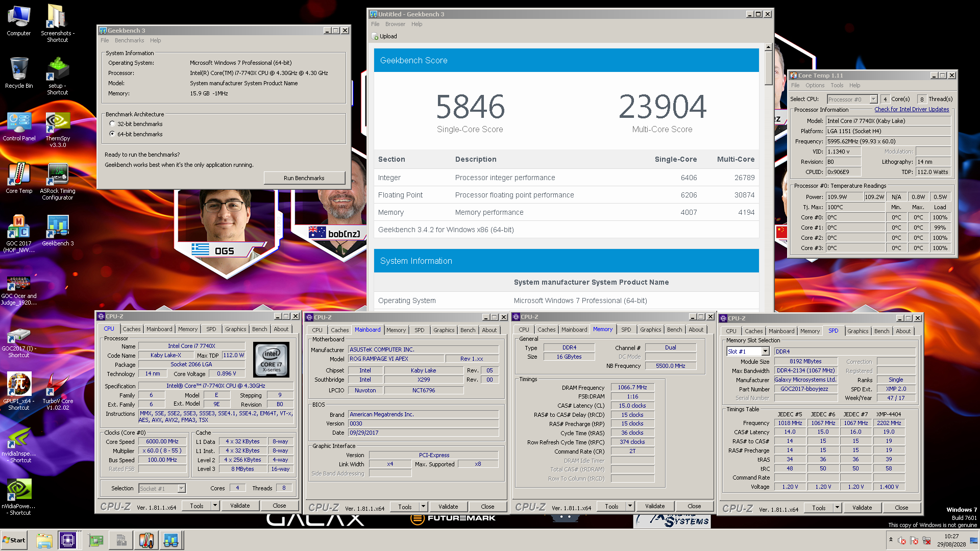This screenshot has width=980, height=551.
Task: Switch to the Bench tab in the Memory CPU-Z window
Action: (x=674, y=330)
